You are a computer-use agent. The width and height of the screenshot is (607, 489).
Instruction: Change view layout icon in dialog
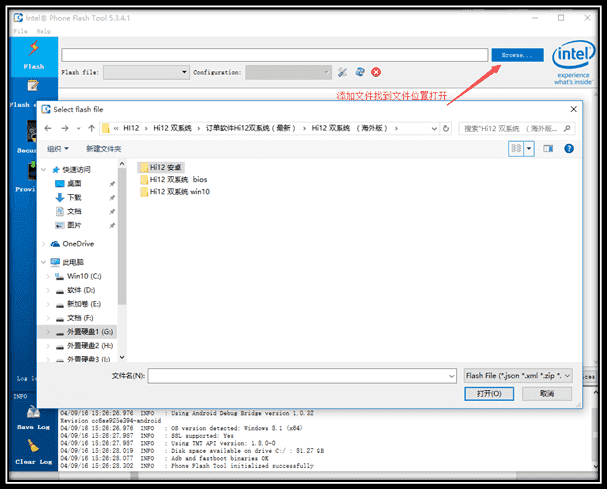click(x=516, y=149)
